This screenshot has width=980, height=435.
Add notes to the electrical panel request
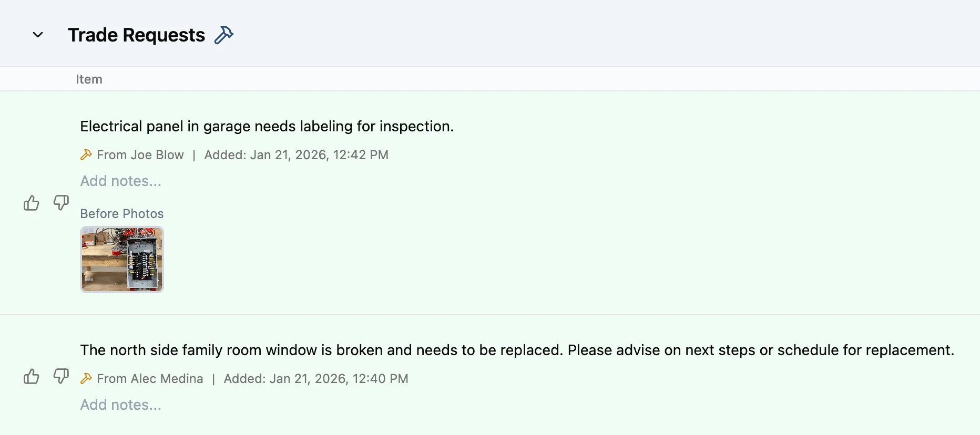click(120, 181)
